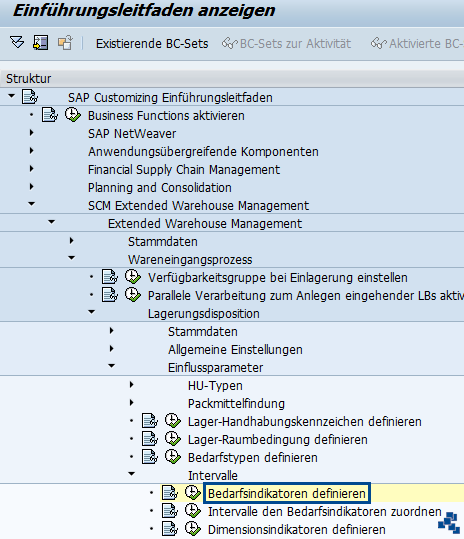Open documentation icon for Verfügbarkeitsgruppe bei Einlagerung
The image size is (464, 539).
pos(110,277)
